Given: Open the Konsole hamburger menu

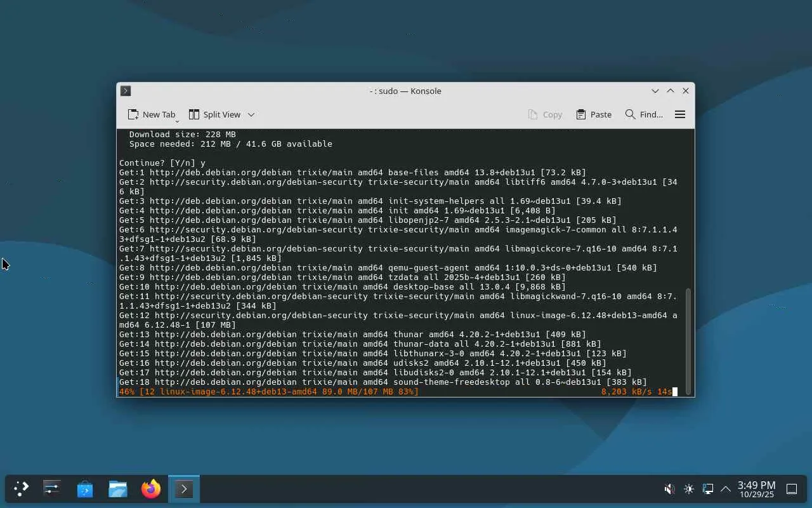Looking at the screenshot, I should pyautogui.click(x=680, y=114).
